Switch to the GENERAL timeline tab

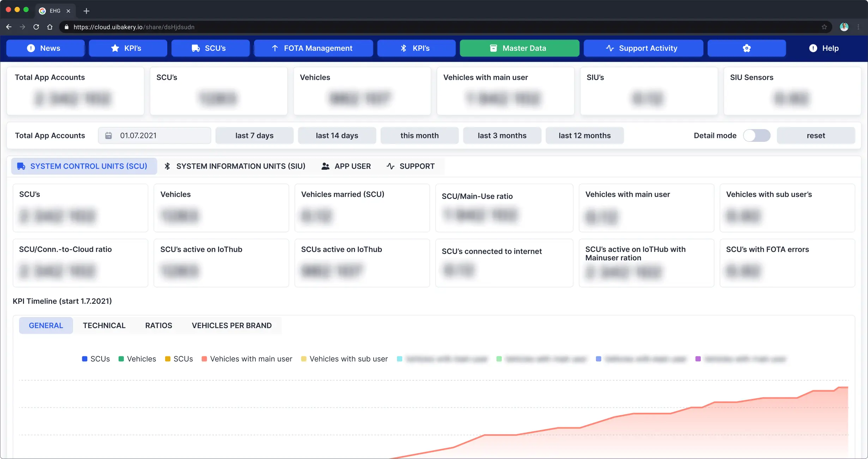46,325
